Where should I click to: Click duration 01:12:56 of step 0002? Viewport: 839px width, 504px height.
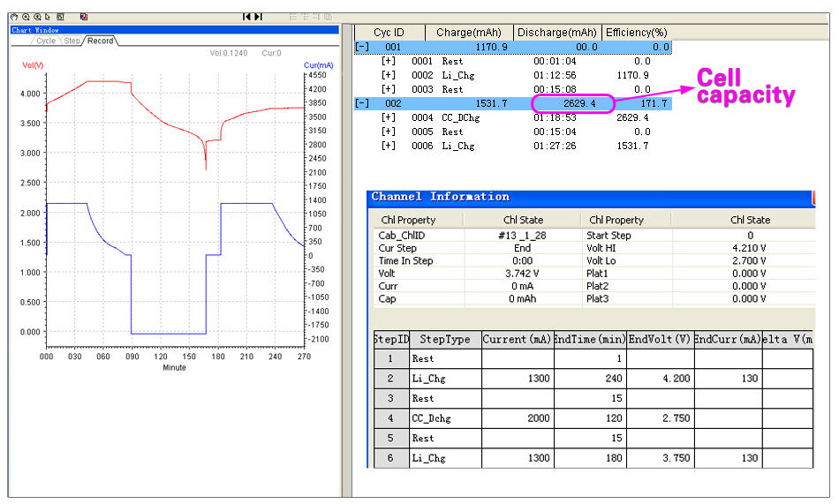coord(555,75)
